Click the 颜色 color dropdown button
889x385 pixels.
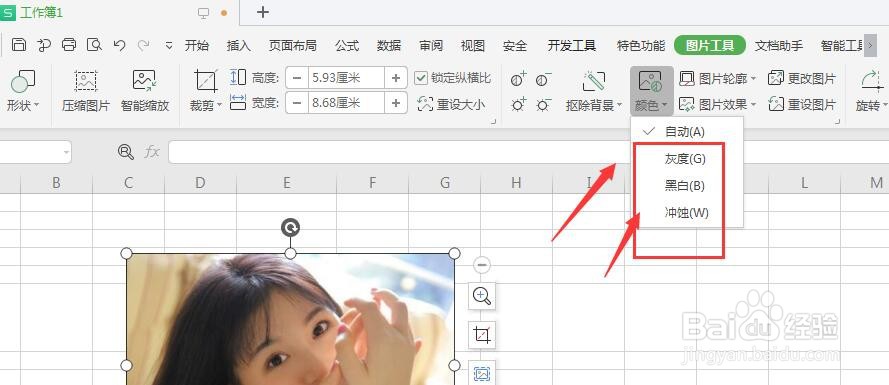(x=651, y=91)
